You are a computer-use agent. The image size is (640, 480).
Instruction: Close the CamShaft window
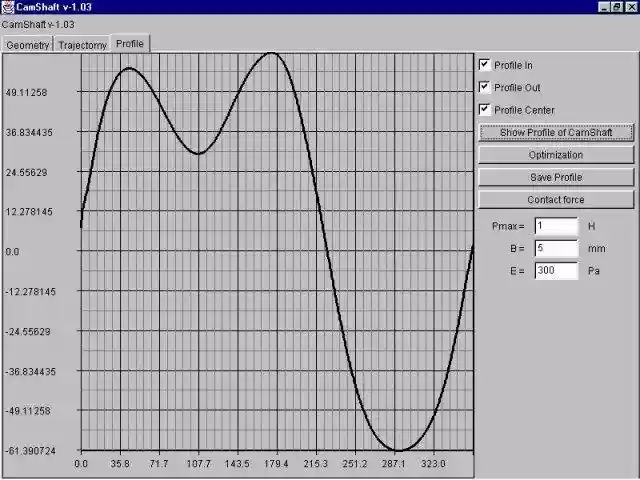click(x=630, y=7)
